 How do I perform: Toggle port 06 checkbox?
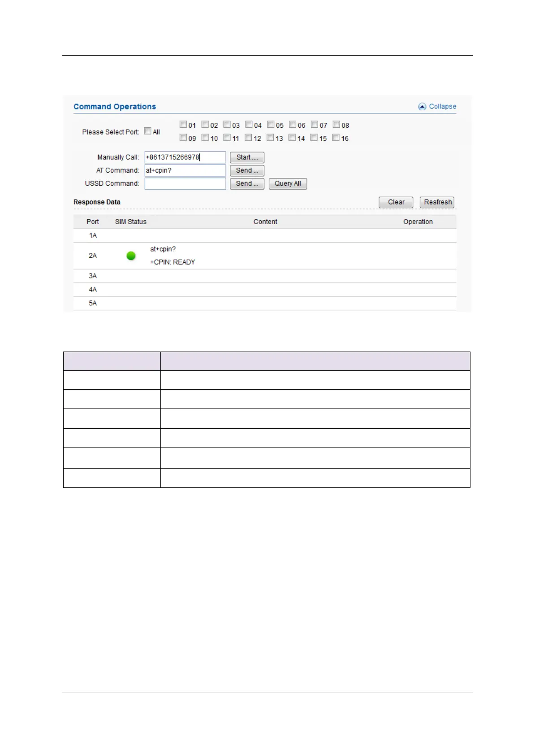[293, 125]
